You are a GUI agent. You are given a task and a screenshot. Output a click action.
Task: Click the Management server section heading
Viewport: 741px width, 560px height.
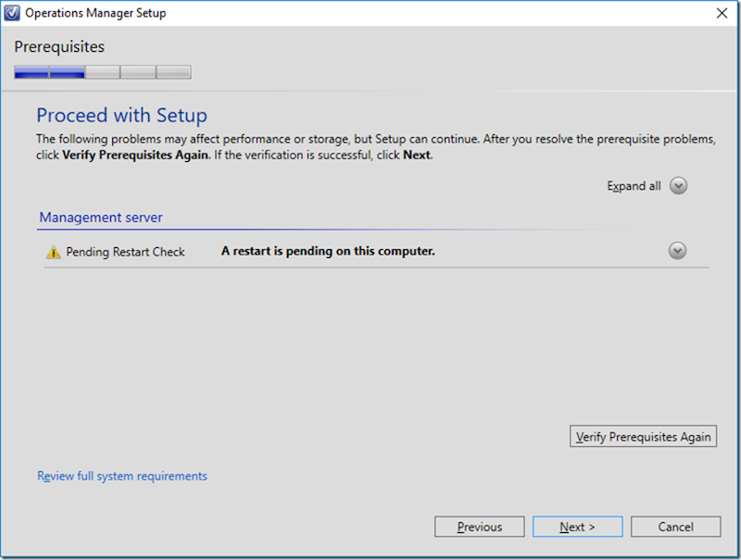(101, 218)
